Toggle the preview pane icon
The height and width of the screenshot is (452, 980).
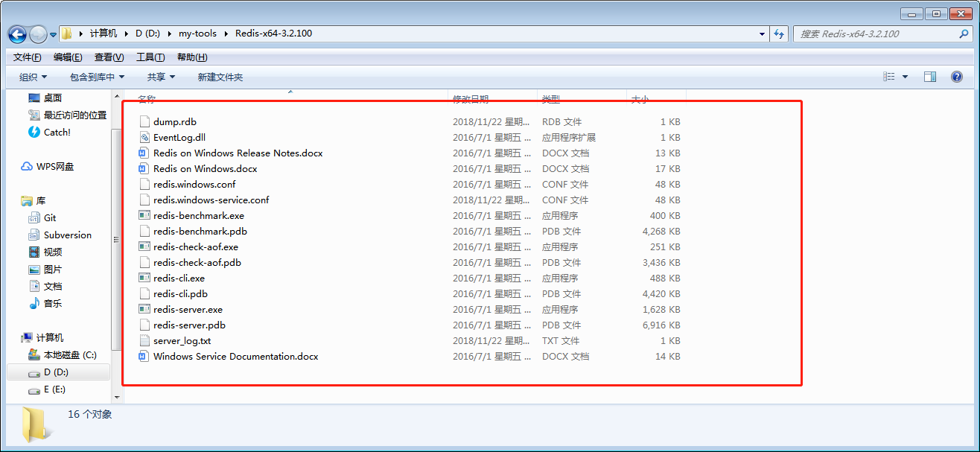[x=929, y=77]
